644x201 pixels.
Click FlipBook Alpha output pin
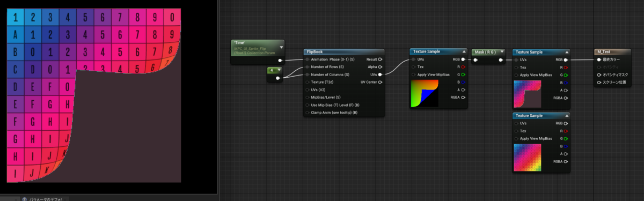pos(380,67)
